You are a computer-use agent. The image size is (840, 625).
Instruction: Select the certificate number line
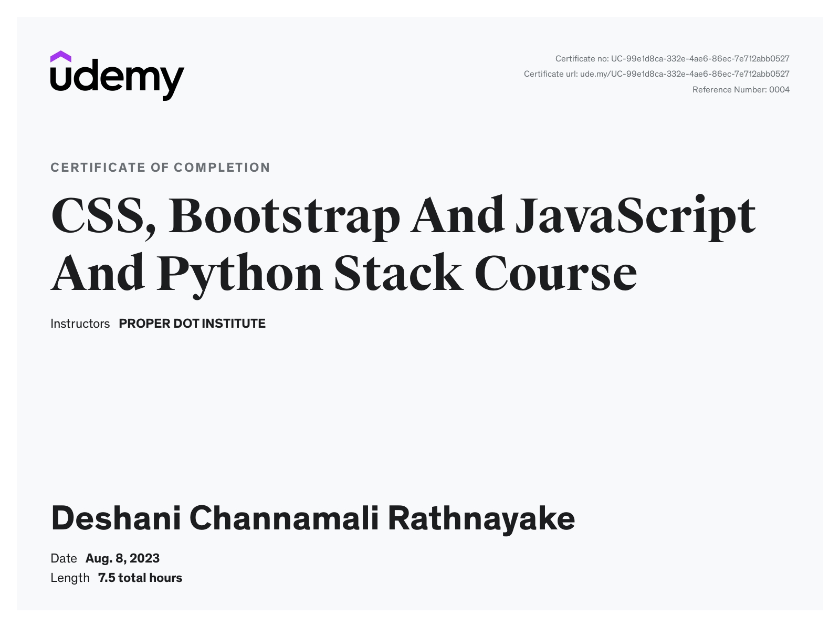coord(672,58)
